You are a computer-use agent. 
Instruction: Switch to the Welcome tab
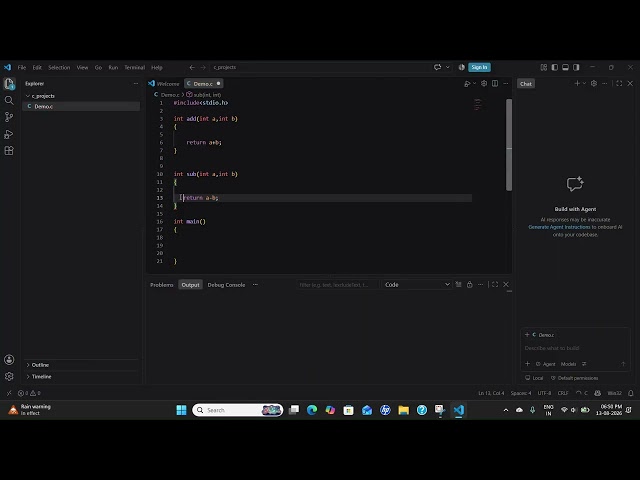click(164, 84)
